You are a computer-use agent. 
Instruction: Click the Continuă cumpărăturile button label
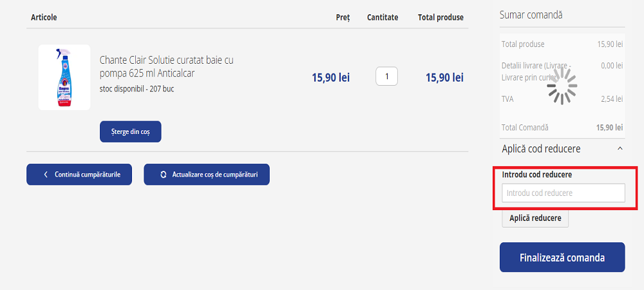click(88, 175)
